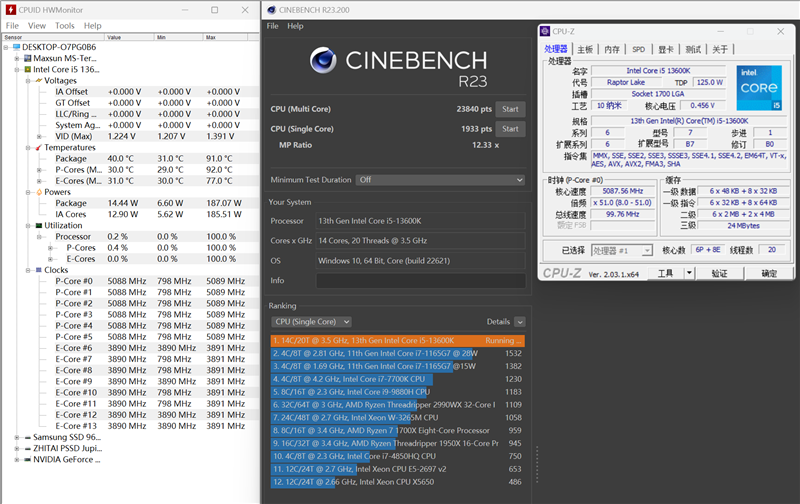
Task: Click the 工具 button in CPU-Z
Action: [x=665, y=273]
